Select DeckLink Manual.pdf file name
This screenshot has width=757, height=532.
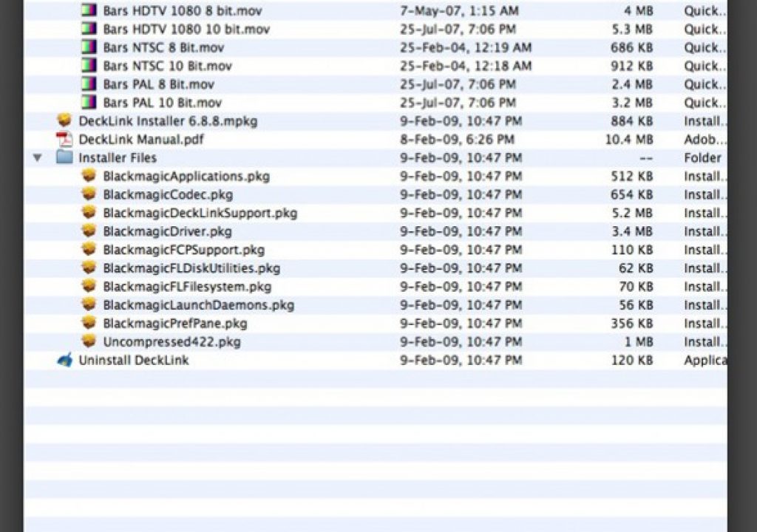point(141,140)
